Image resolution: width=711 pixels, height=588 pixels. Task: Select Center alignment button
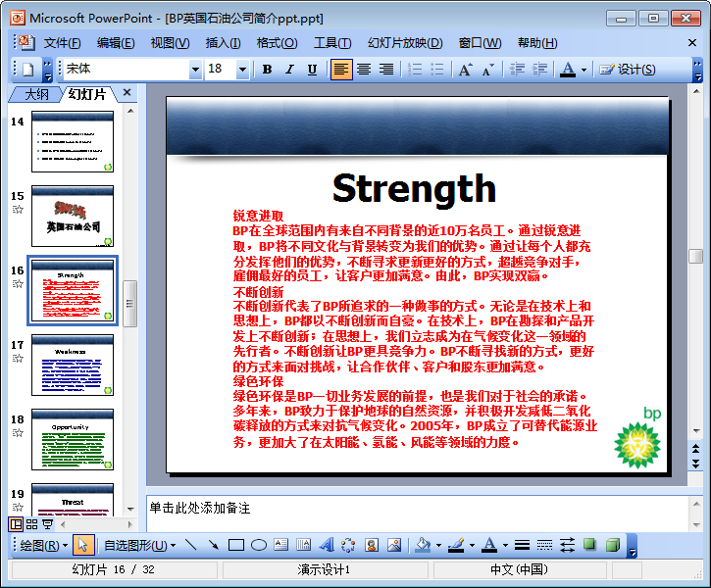364,70
